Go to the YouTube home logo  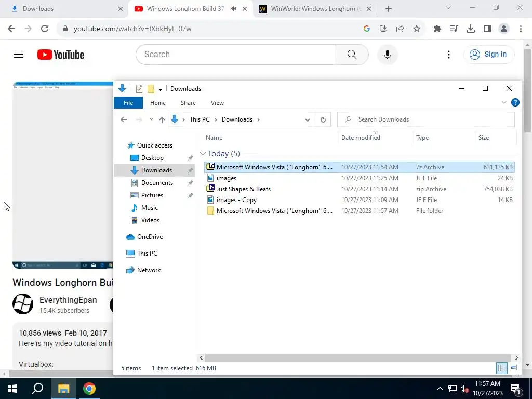coord(61,55)
